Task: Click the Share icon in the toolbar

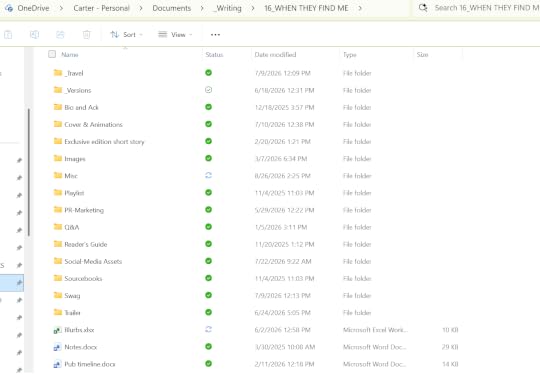Action: [60, 34]
